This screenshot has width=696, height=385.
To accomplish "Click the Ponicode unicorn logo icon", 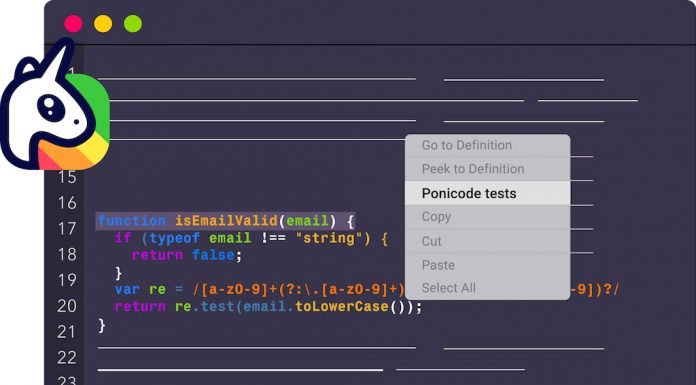I will (x=55, y=106).
